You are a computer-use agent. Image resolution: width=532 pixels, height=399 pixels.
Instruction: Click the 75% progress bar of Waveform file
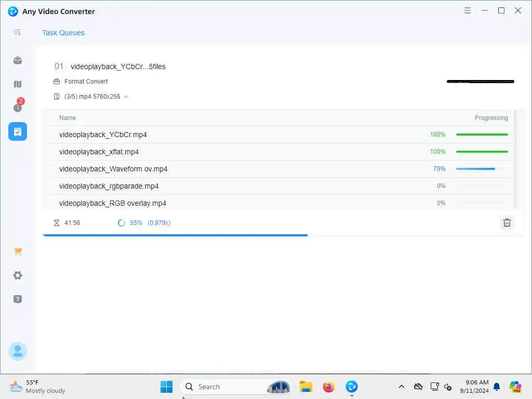(482, 169)
